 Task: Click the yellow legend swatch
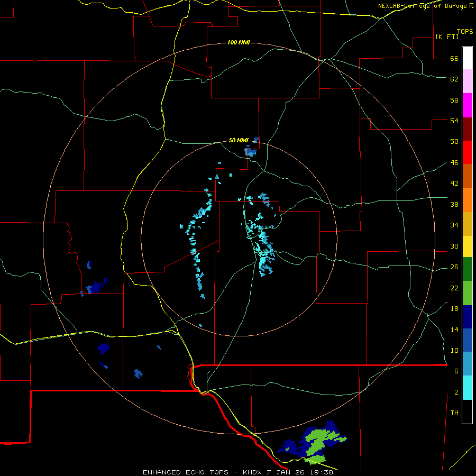pyautogui.click(x=467, y=246)
